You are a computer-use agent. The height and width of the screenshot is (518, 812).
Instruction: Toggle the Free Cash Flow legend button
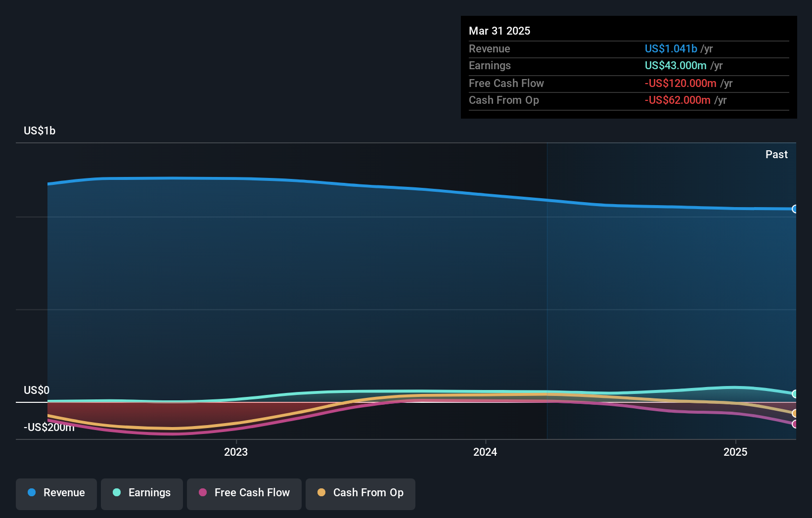click(244, 494)
